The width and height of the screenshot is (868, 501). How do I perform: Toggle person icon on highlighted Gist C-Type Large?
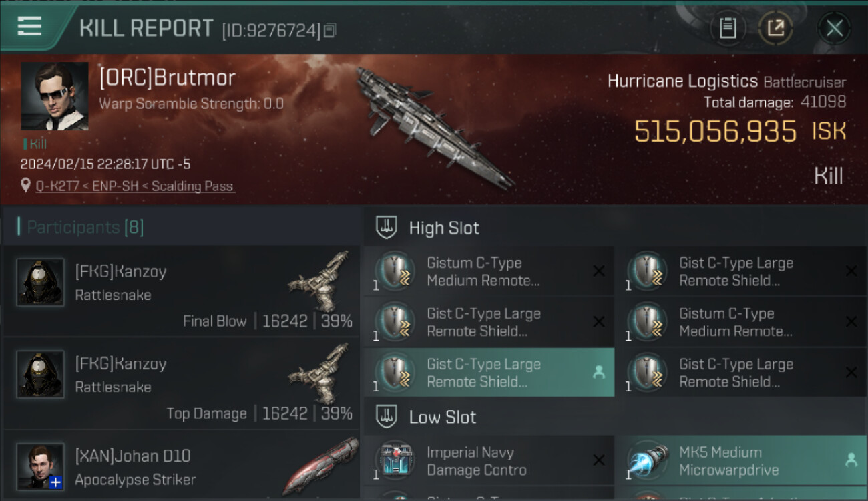click(599, 373)
